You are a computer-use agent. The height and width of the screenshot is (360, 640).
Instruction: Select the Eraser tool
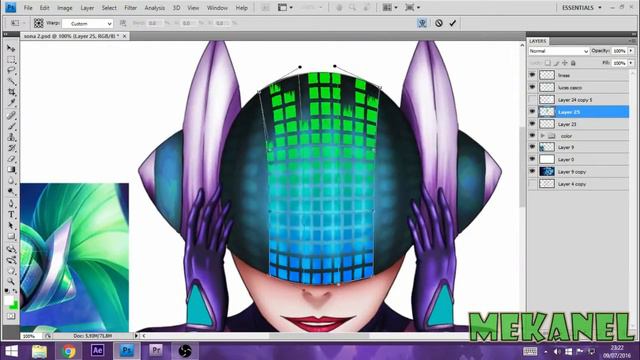click(11, 159)
